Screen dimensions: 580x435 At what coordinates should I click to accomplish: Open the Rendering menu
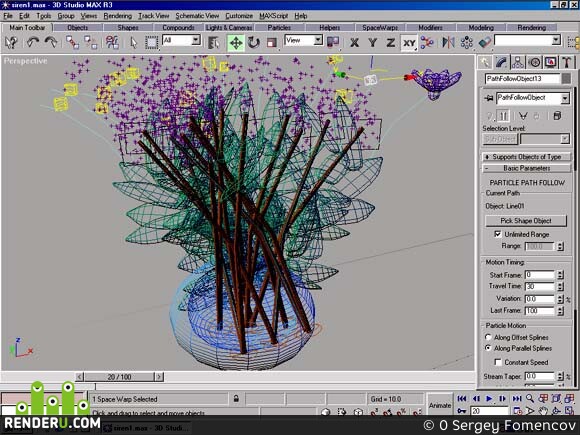click(118, 16)
